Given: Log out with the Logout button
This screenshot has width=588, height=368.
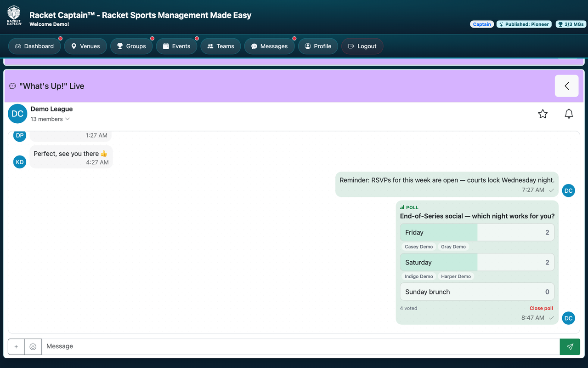Looking at the screenshot, I should coord(362,46).
